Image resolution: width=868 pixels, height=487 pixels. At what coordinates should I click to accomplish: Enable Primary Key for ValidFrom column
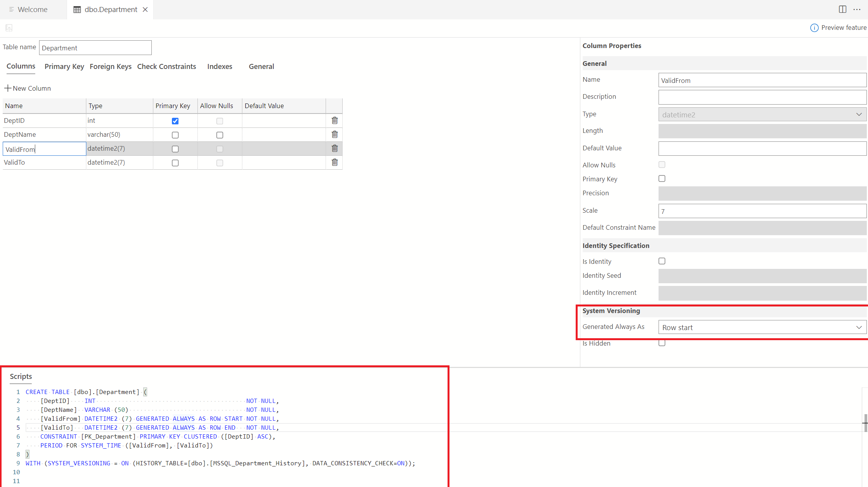point(175,149)
